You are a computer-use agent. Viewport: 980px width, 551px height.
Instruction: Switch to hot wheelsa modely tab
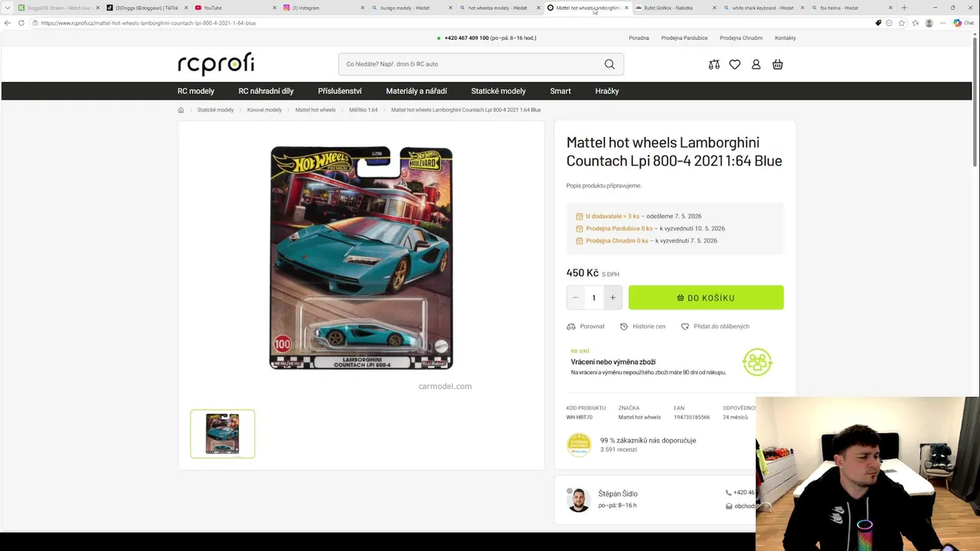coord(498,8)
